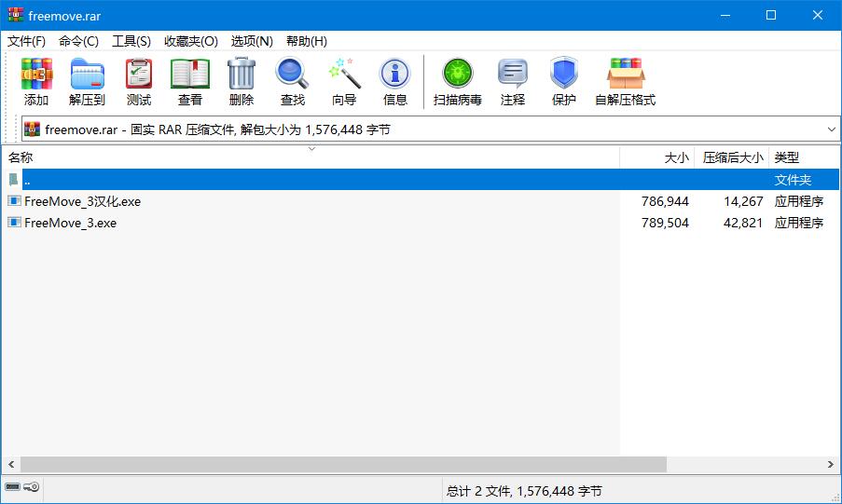Image resolution: width=842 pixels, height=504 pixels.
Task: Click the freemove.rar address path field
Action: [431, 129]
